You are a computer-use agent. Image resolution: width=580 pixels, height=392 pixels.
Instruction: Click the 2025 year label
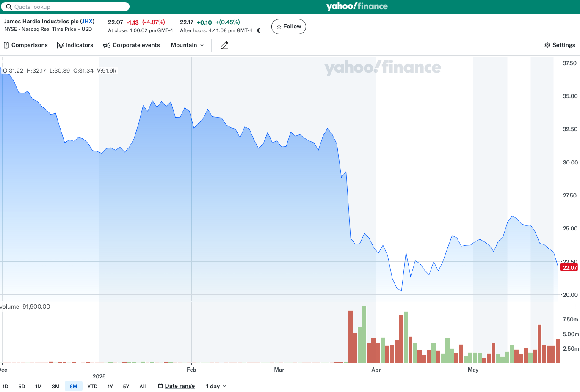pos(99,377)
